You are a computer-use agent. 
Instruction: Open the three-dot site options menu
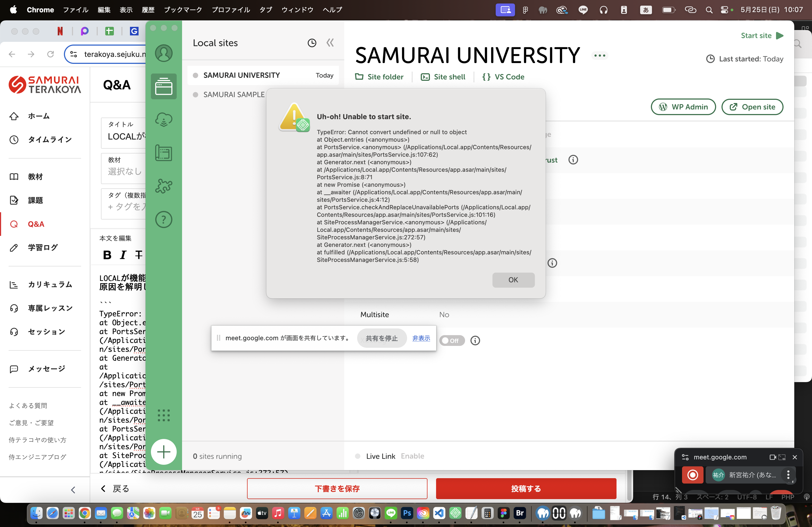point(599,56)
